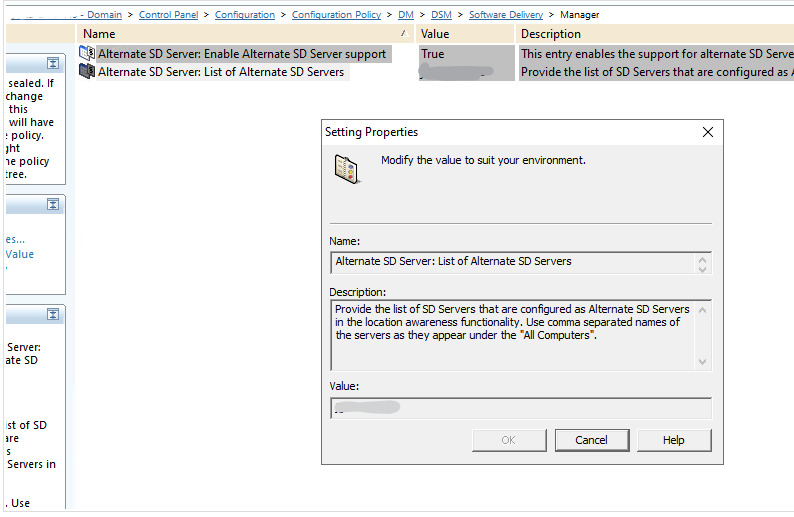Collapse the top left sidebar panel
The height and width of the screenshot is (517, 794).
tap(53, 63)
